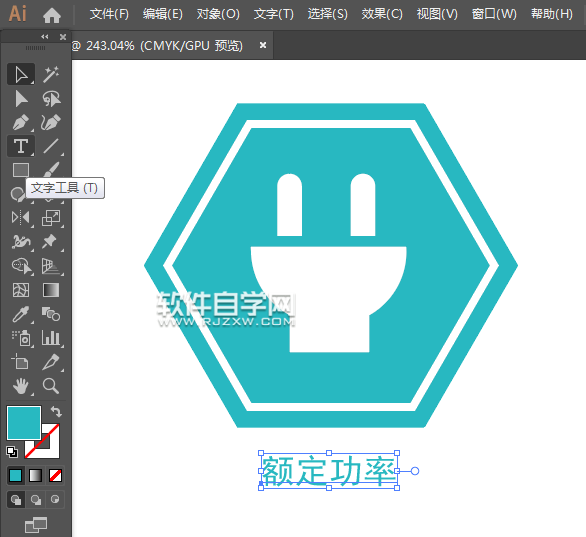The width and height of the screenshot is (586, 537).
Task: Select the Reflect tool
Action: (21, 217)
